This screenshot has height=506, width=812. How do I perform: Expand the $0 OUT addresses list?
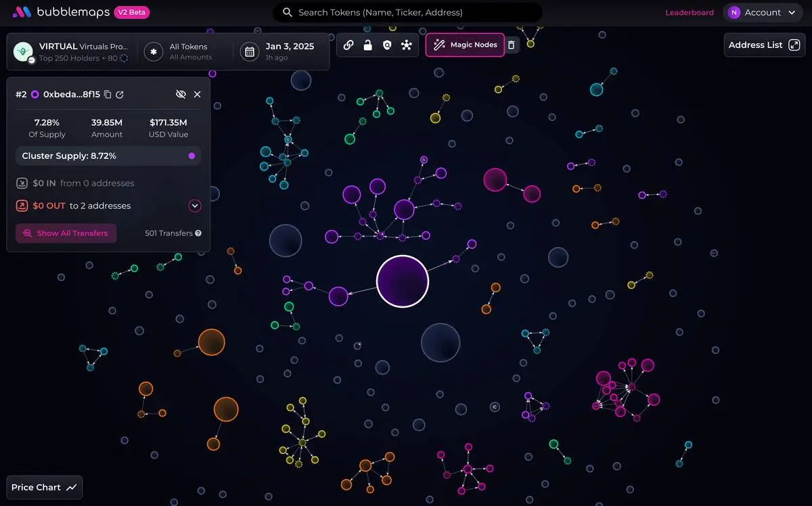pyautogui.click(x=195, y=206)
